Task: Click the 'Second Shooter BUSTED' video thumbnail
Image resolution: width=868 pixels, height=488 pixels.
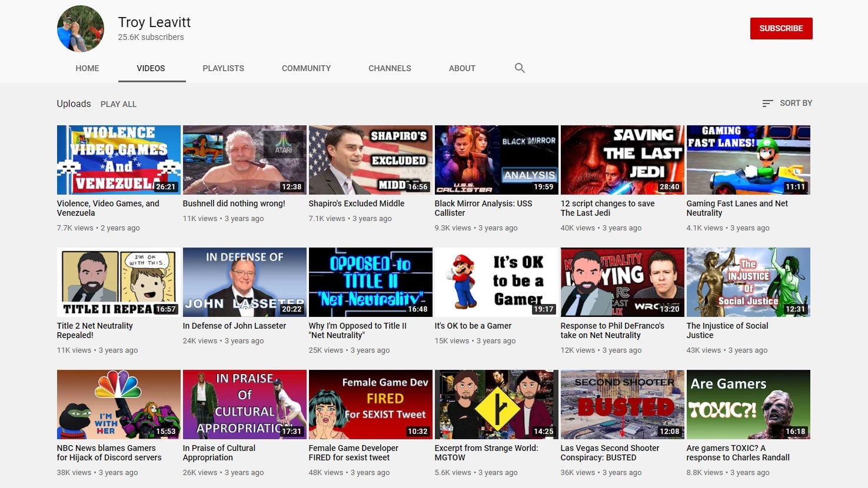Action: tap(622, 404)
